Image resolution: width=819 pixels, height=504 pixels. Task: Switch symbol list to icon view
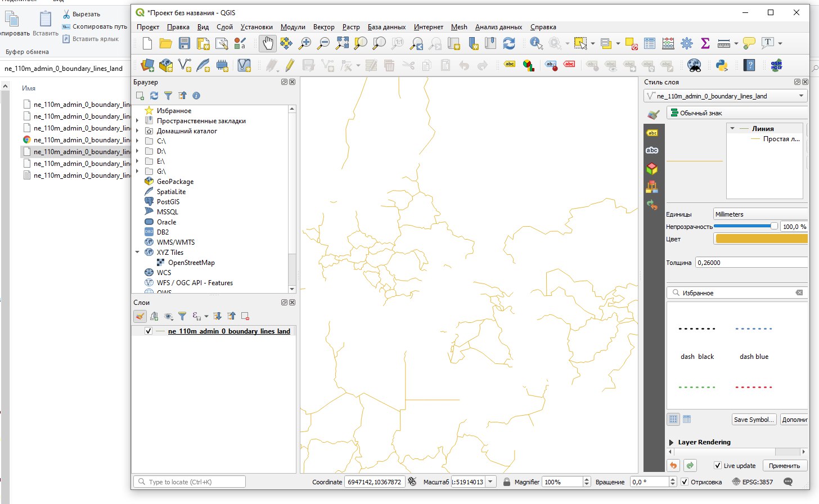(x=673, y=419)
